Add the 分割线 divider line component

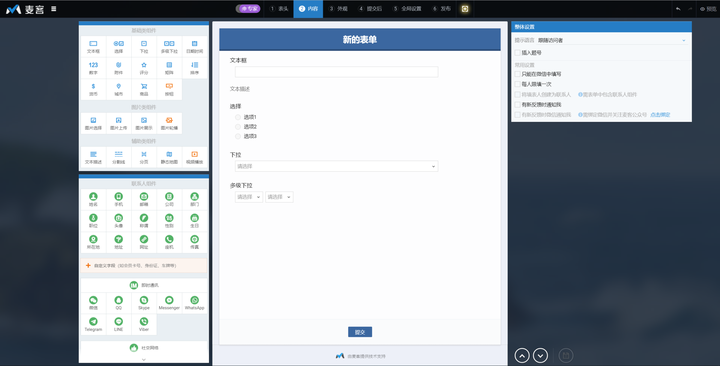click(x=118, y=157)
